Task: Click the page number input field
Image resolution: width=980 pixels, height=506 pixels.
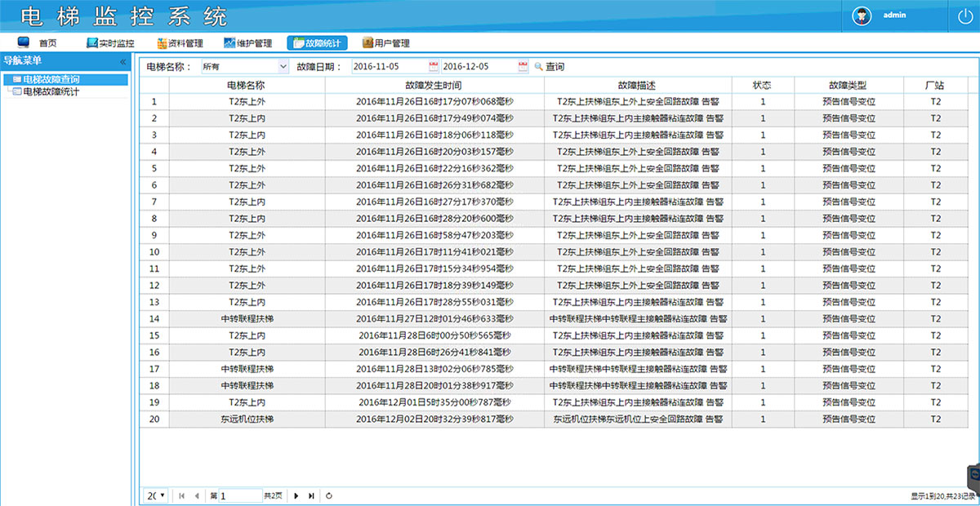Action: [x=240, y=495]
